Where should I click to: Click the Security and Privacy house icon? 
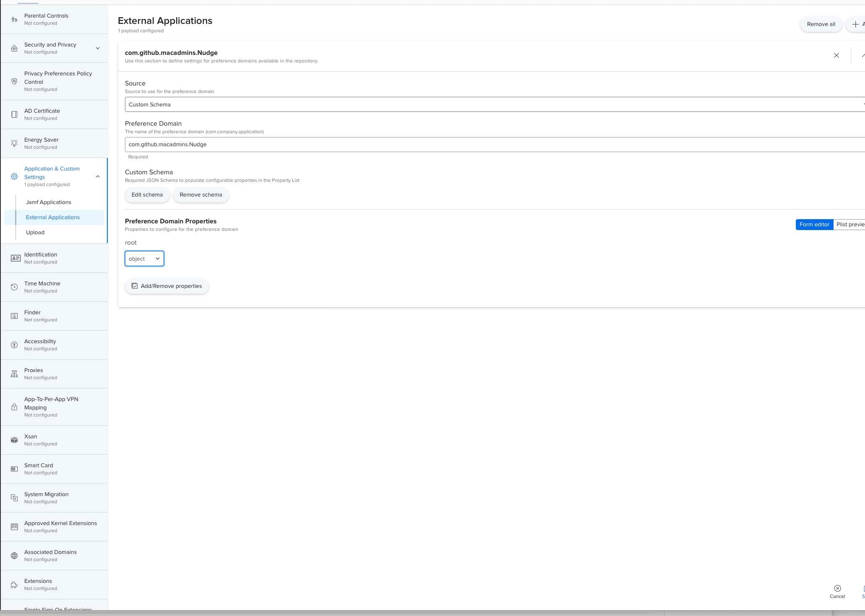[x=14, y=48]
